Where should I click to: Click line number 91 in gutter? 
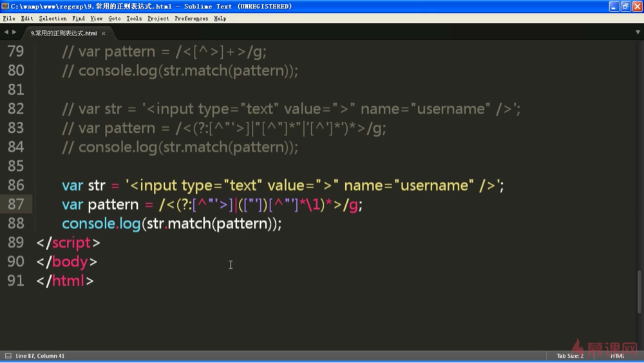tap(15, 280)
